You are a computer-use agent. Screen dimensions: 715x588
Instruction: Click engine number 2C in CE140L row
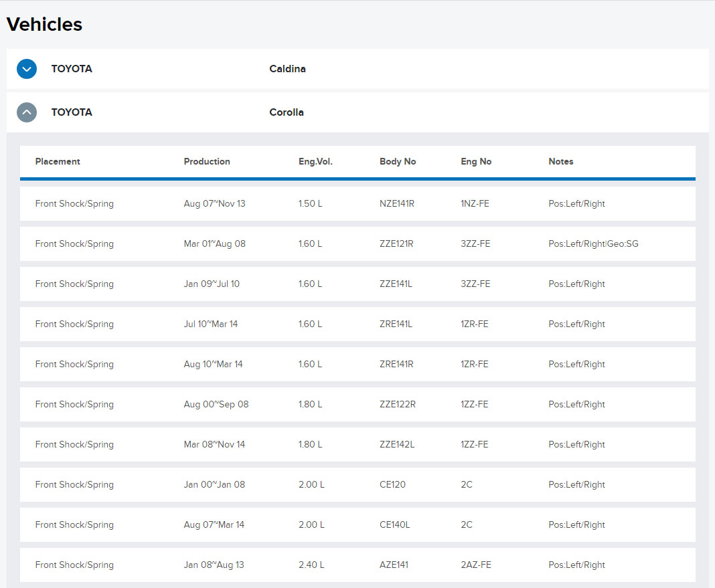(467, 524)
